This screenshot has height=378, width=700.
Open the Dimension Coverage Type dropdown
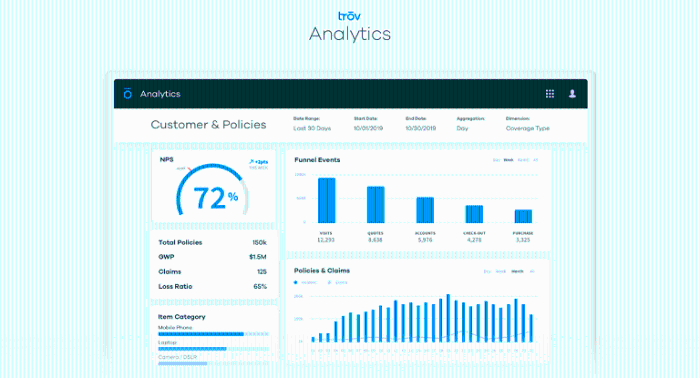tap(527, 128)
